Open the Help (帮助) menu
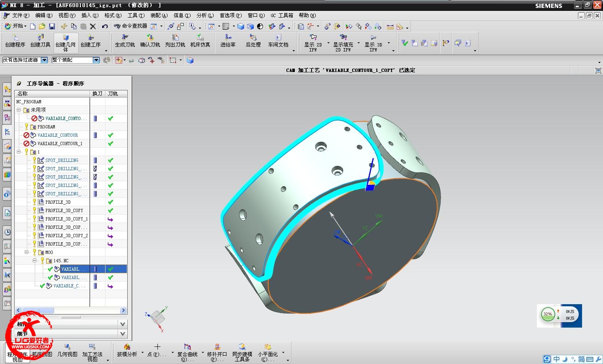This screenshot has width=603, height=364. [307, 15]
